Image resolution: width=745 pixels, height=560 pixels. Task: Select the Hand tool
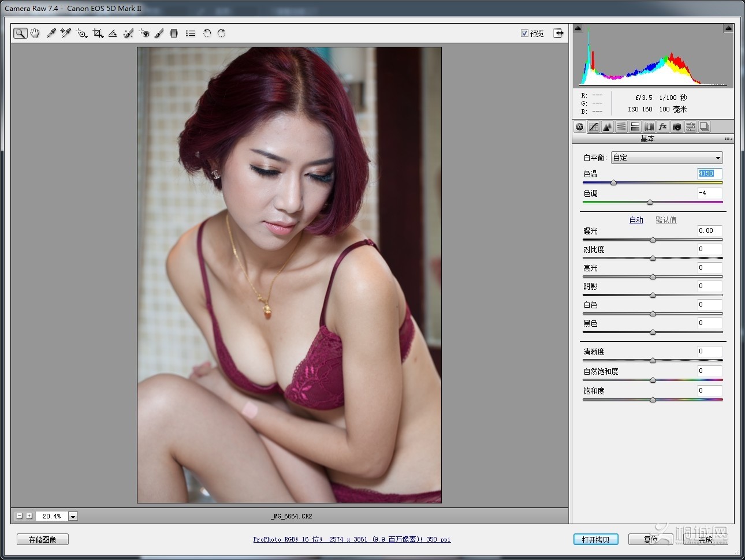tap(35, 33)
